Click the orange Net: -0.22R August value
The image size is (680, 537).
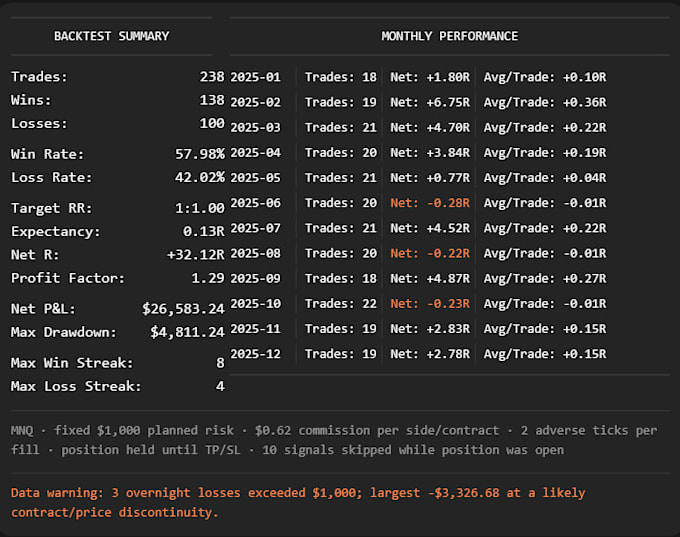(x=430, y=253)
